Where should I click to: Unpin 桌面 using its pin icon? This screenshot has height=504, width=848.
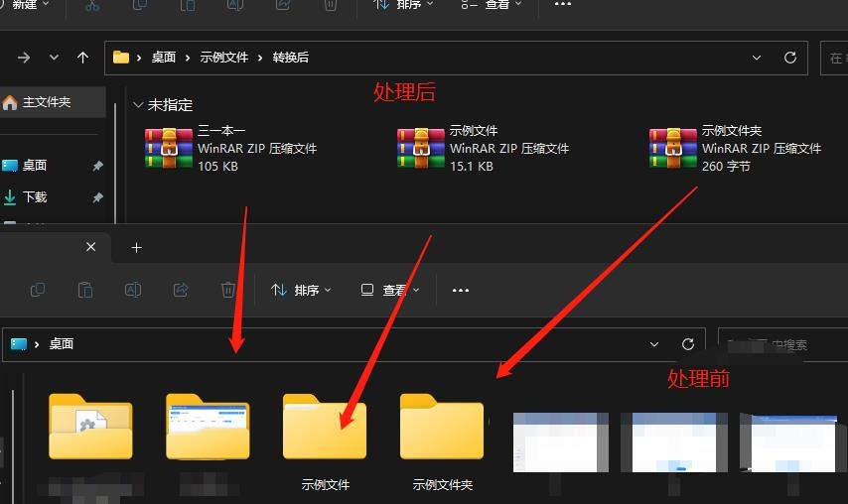pyautogui.click(x=98, y=166)
